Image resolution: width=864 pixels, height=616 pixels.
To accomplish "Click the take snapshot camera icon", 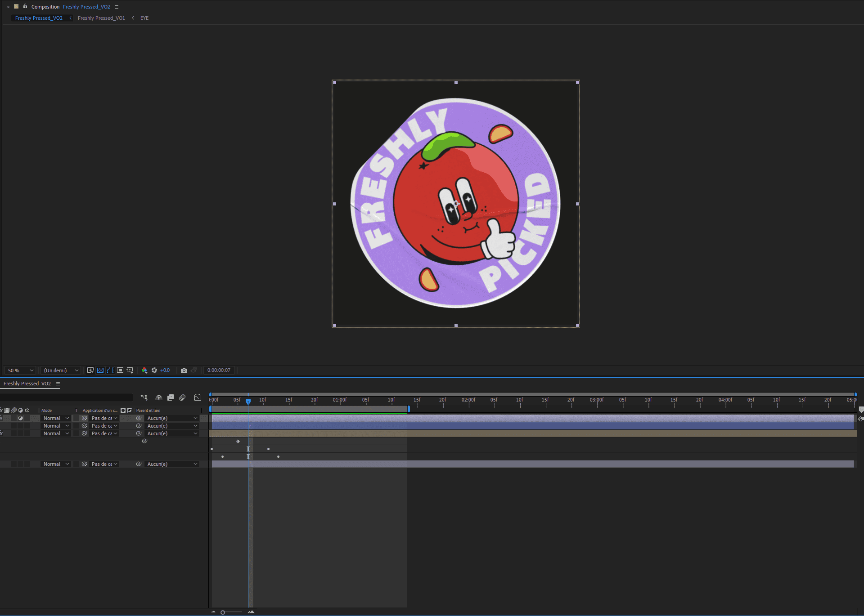I will pos(184,370).
